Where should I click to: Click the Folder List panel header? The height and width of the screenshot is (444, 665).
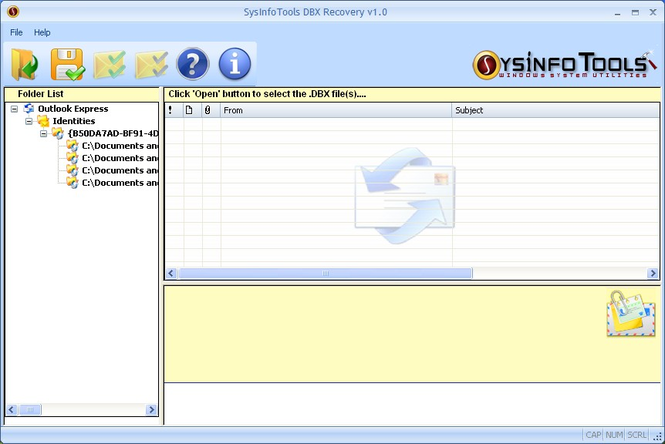[x=82, y=94]
